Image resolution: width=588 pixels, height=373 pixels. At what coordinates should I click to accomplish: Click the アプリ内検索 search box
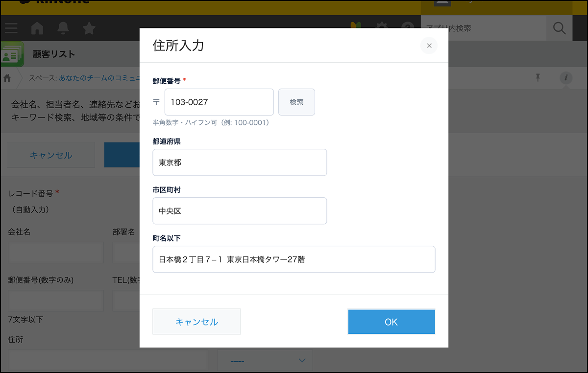483,28
